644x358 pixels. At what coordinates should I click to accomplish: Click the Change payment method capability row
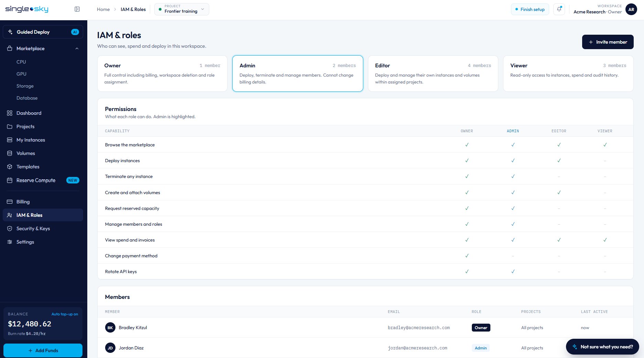coord(365,256)
